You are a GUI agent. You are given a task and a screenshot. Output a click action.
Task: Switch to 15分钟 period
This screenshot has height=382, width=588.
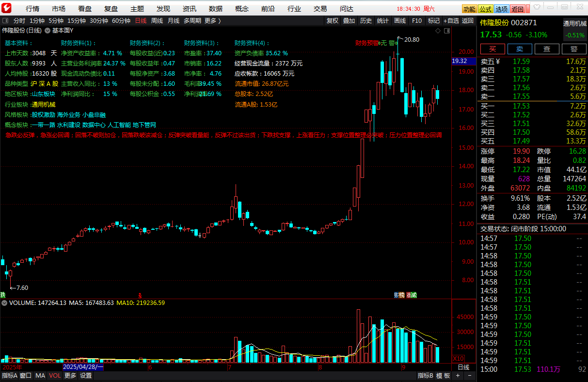77,21
